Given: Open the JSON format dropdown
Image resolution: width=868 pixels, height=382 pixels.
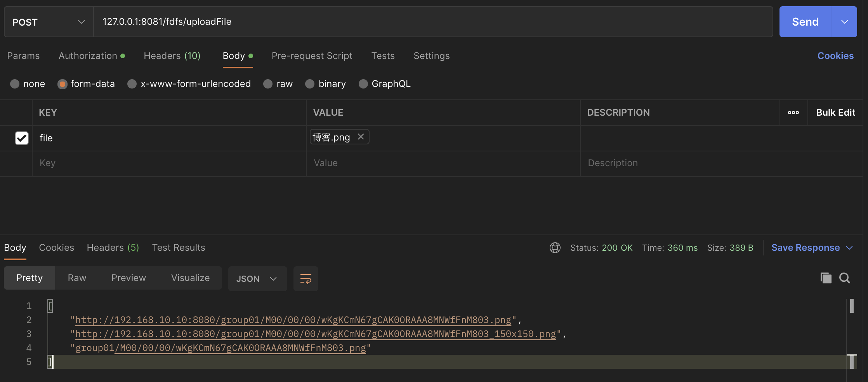Looking at the screenshot, I should (x=257, y=279).
